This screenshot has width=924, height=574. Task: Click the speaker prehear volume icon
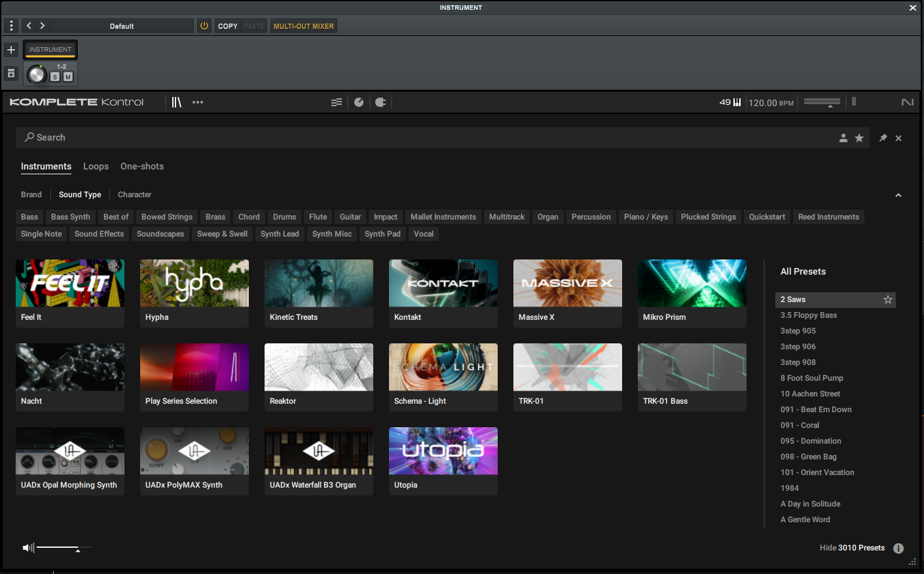28,548
